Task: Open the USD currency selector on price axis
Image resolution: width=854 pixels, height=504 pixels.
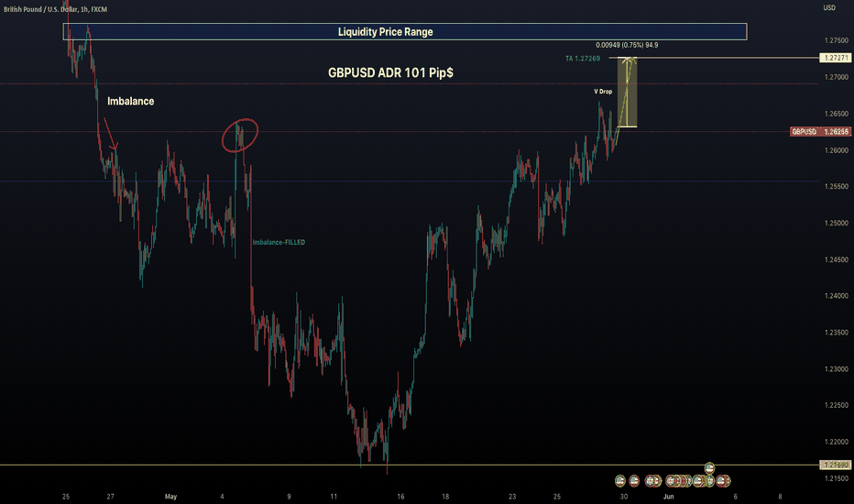Action: [829, 7]
